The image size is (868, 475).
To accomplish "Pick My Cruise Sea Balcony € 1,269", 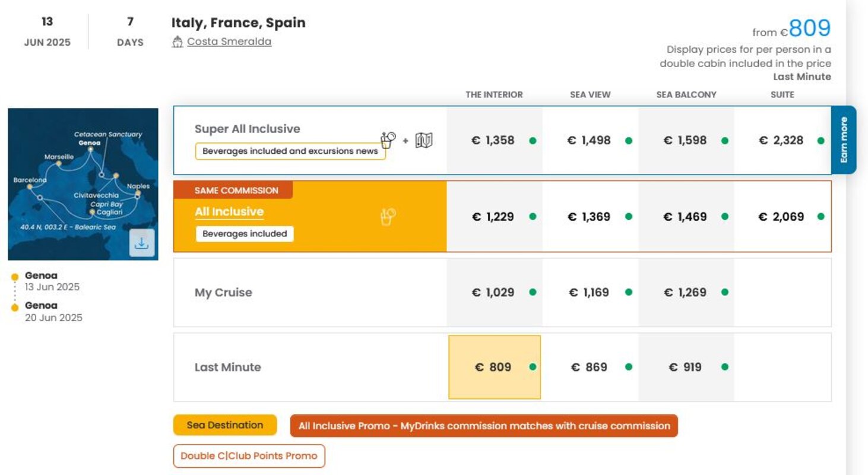I will [686, 292].
